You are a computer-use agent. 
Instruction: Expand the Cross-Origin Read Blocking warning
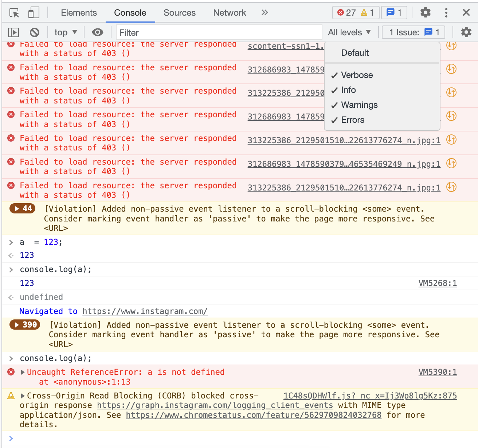click(23, 396)
